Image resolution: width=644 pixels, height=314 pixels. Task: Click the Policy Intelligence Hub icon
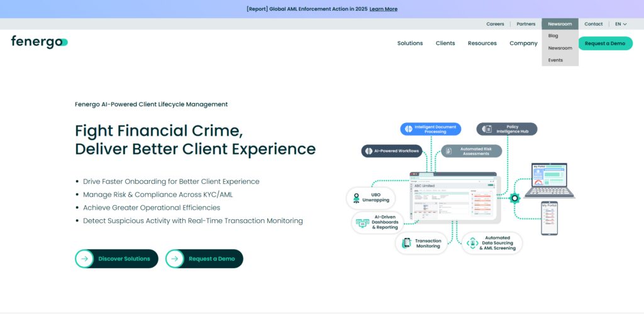[487, 129]
